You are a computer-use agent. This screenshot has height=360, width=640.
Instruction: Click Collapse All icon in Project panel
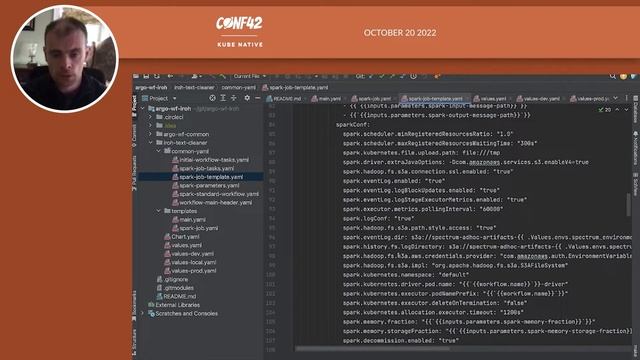[x=233, y=98]
